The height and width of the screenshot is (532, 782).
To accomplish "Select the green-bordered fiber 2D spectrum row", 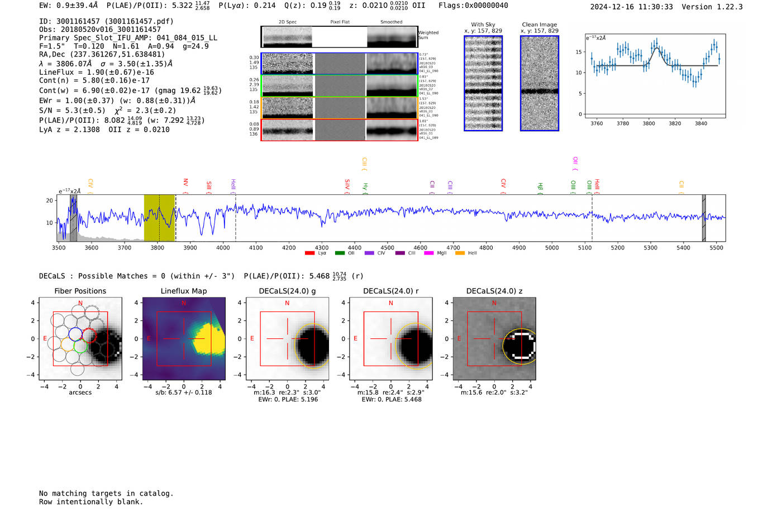I will tap(339, 86).
